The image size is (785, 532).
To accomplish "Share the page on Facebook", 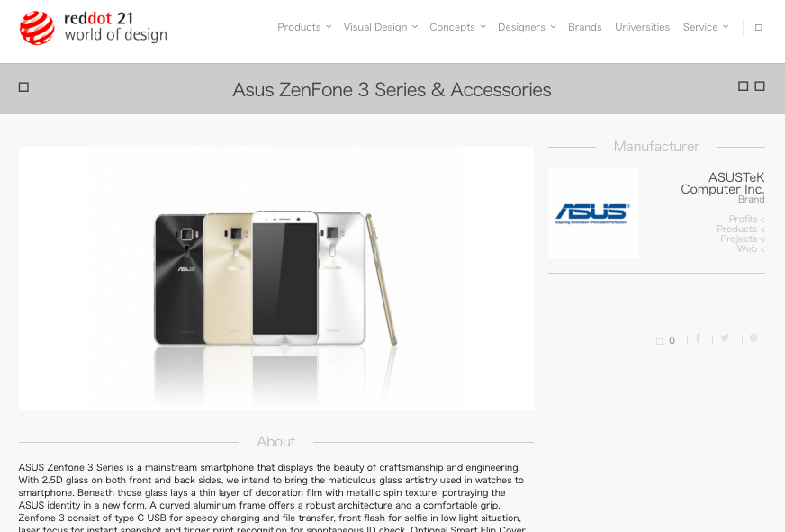I will click(698, 338).
